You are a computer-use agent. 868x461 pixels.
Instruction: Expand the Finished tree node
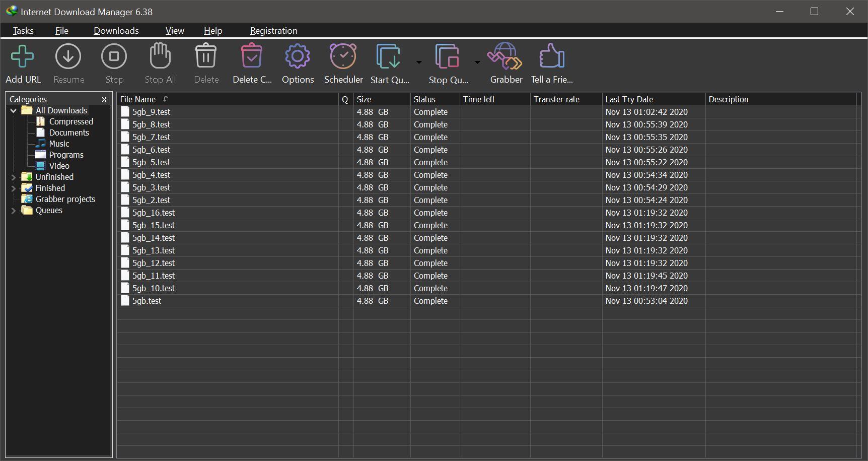(x=14, y=188)
